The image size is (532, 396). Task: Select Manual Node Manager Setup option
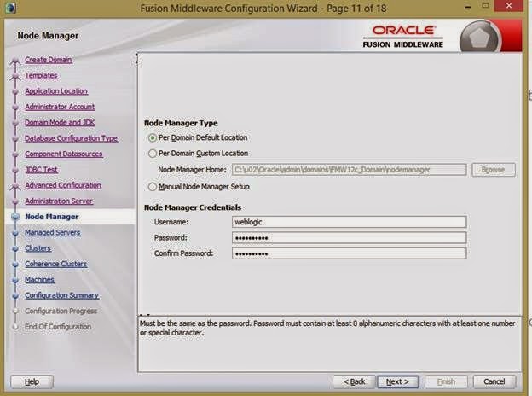click(x=199, y=187)
